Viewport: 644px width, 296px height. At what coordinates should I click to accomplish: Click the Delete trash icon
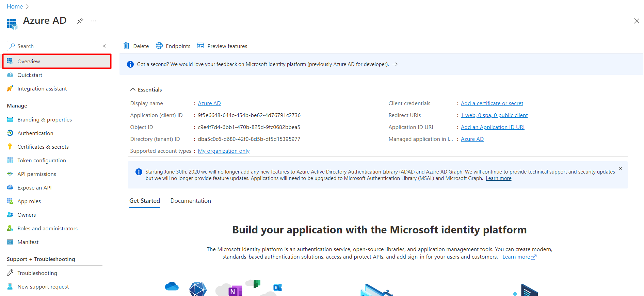pyautogui.click(x=126, y=46)
